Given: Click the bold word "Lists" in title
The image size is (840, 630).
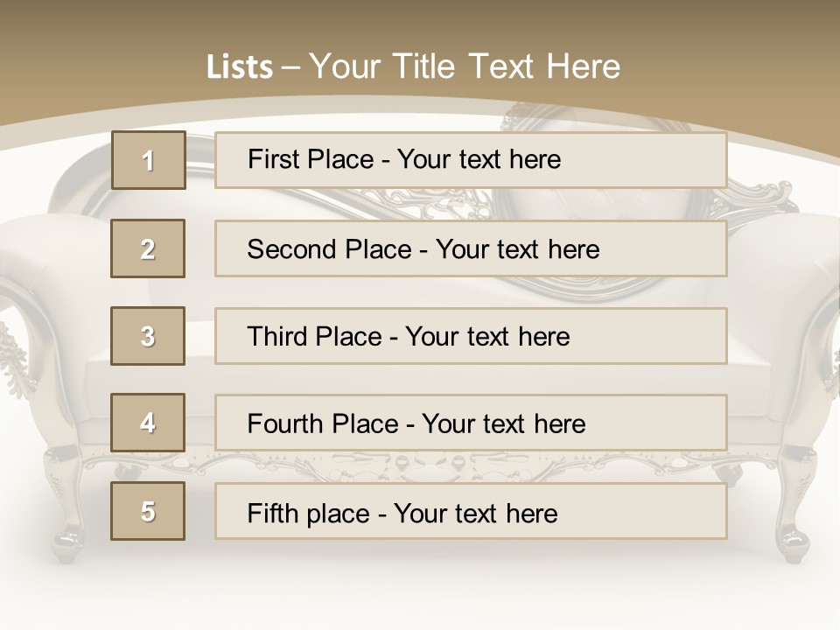Looking at the screenshot, I should tap(240, 67).
